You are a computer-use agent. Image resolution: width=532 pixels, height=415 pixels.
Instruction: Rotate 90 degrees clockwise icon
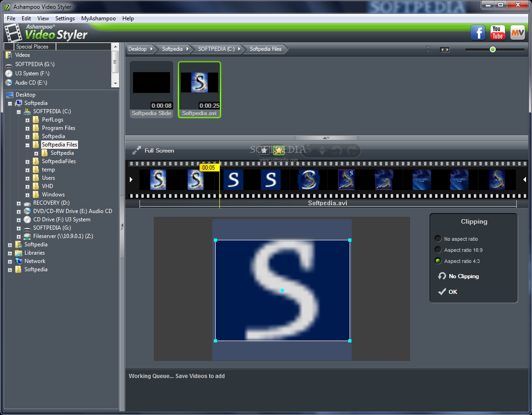coord(352,151)
